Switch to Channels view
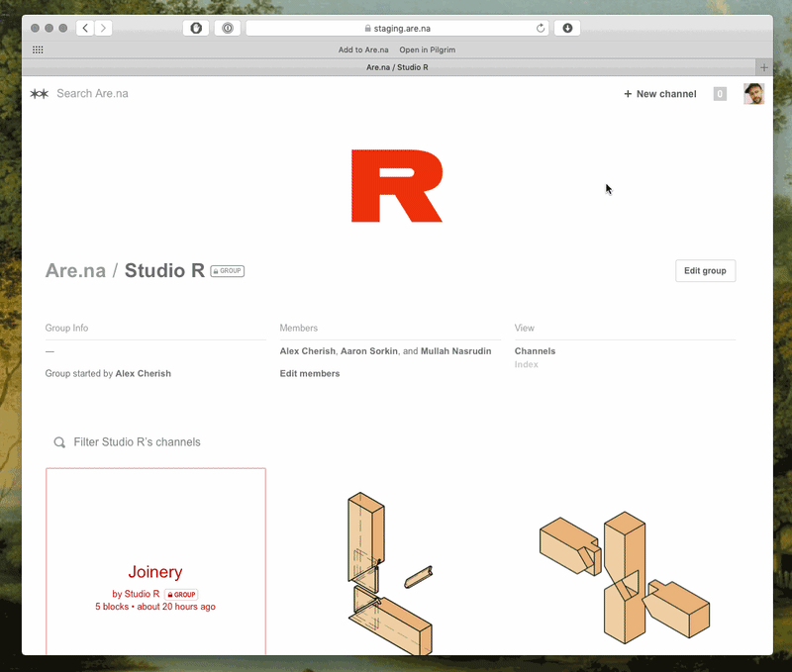 tap(535, 351)
